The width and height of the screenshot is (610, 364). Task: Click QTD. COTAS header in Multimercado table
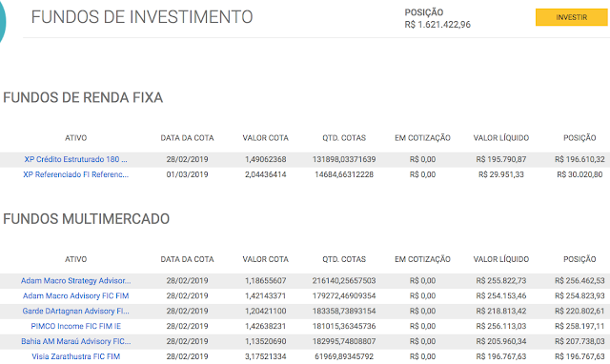[344, 259]
